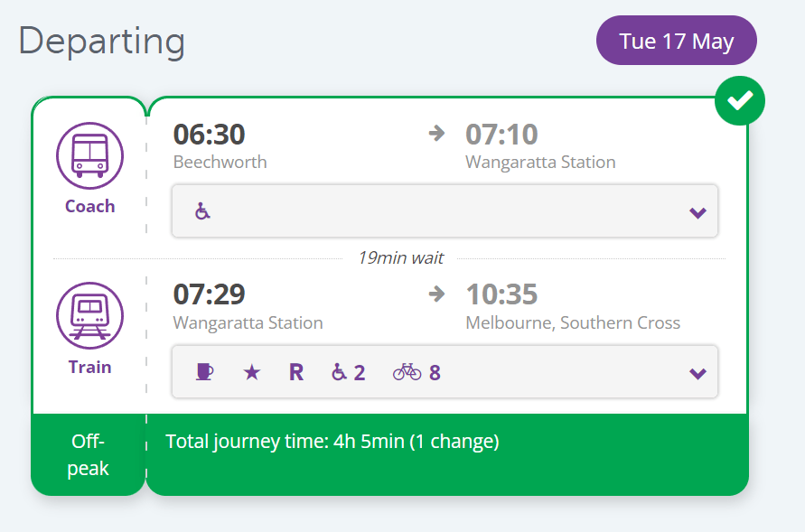Viewport: 805px width, 532px height.
Task: Click the train wheelchair spaces icon
Action: [348, 372]
